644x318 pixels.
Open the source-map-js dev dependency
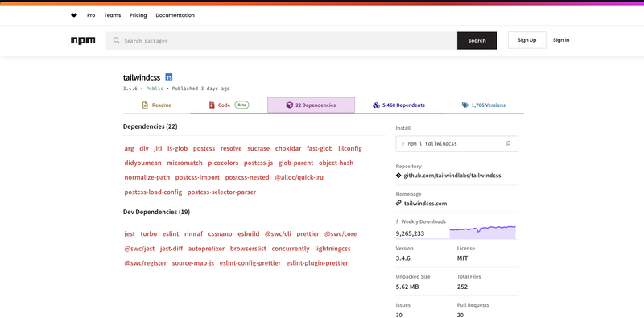click(193, 263)
